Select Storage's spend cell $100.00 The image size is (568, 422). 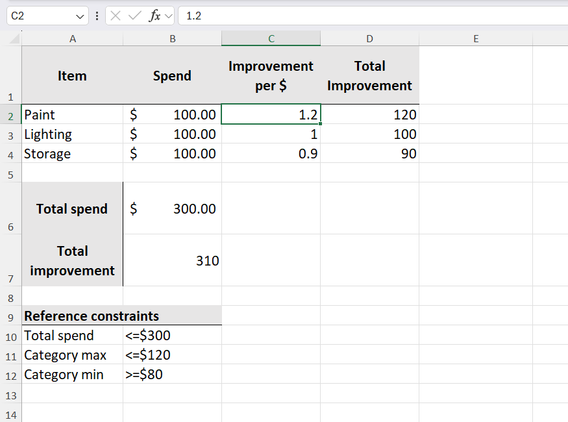tap(172, 154)
